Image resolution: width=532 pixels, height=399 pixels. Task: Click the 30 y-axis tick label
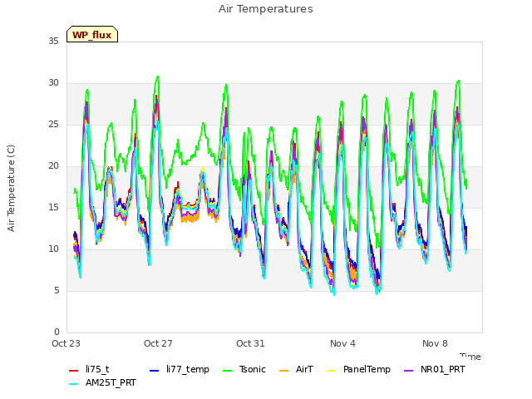click(x=53, y=83)
